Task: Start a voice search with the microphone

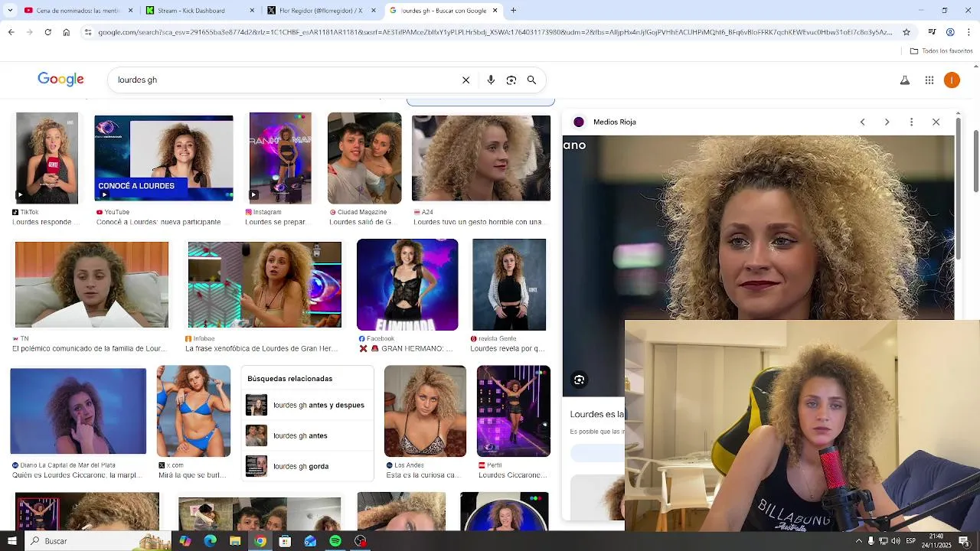Action: click(491, 80)
